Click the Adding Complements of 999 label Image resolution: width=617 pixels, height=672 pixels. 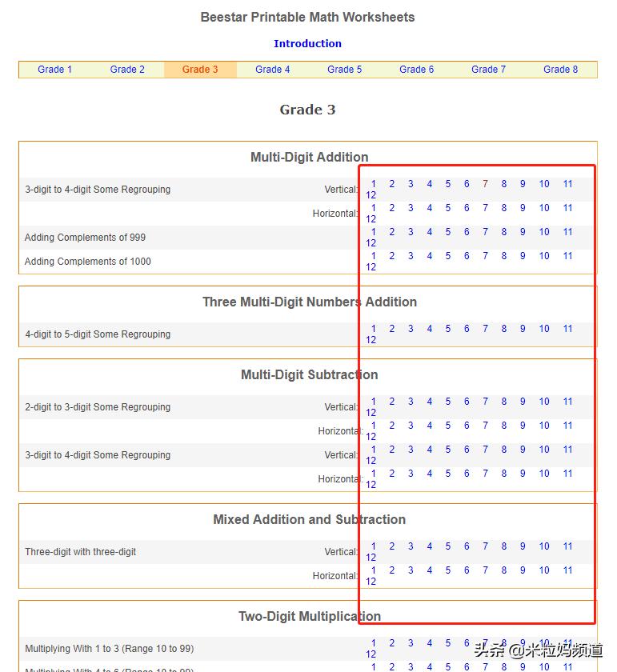tap(85, 238)
